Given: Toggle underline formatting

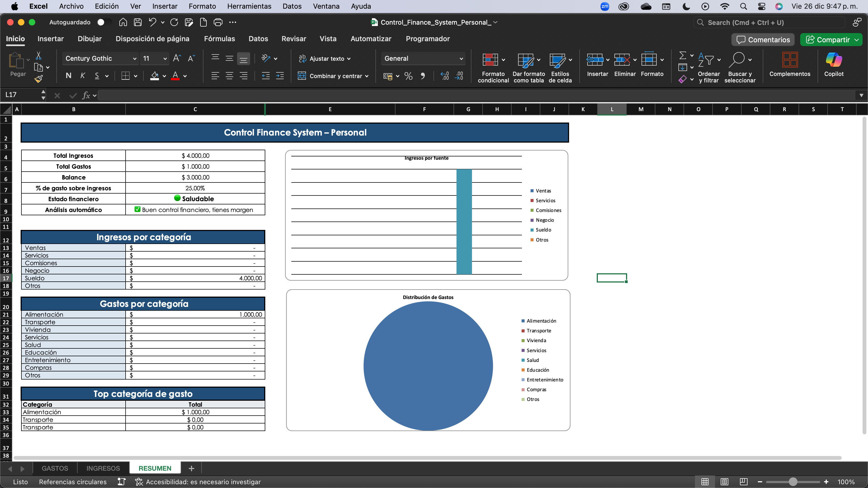Looking at the screenshot, I should click(x=97, y=75).
